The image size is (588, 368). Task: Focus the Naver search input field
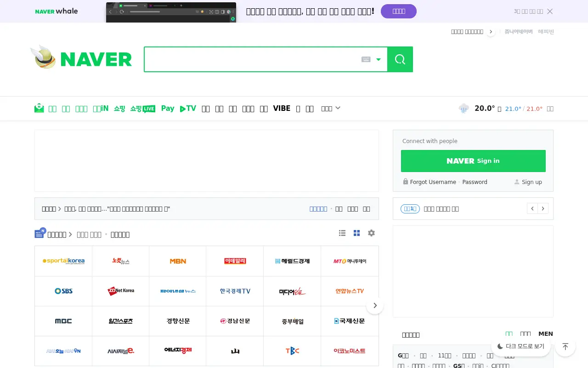click(253, 59)
